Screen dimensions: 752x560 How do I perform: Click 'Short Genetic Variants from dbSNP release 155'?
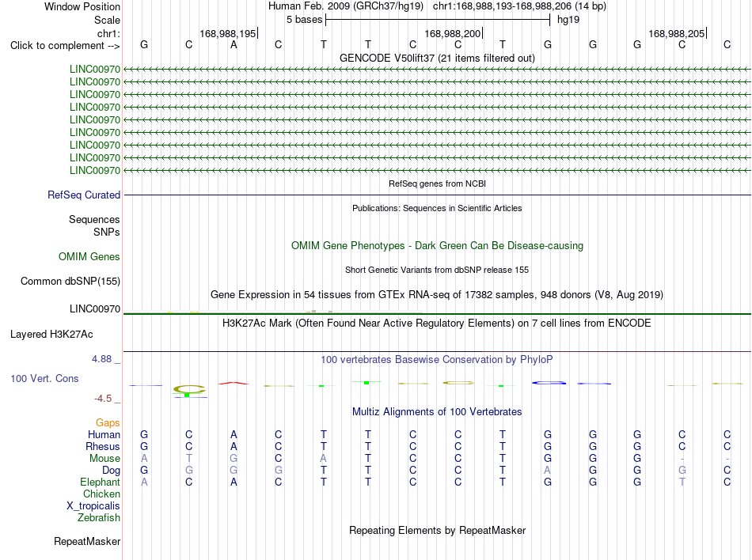pyautogui.click(x=437, y=270)
